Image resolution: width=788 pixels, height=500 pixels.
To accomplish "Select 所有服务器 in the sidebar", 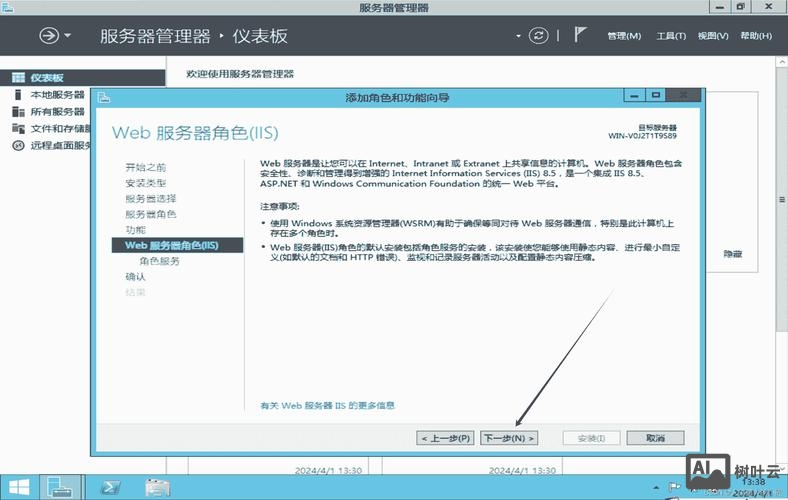I will click(x=57, y=112).
